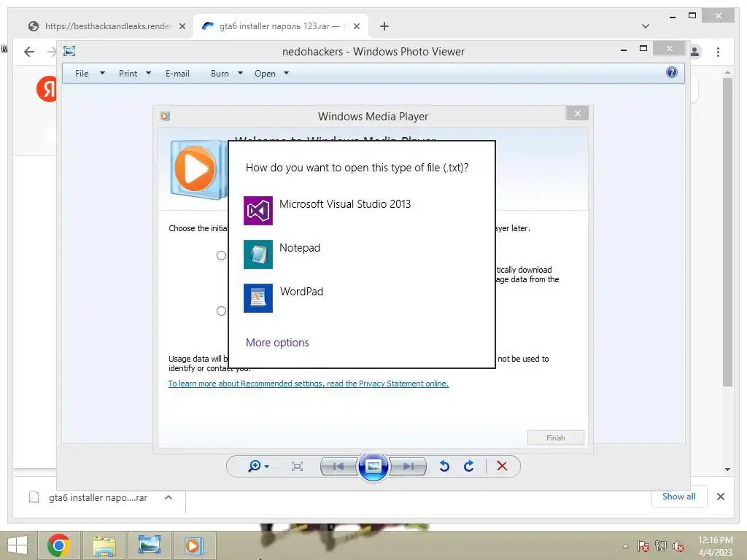Click Windows Media Player title bar icon
This screenshot has height=560, width=747.
coord(165,116)
